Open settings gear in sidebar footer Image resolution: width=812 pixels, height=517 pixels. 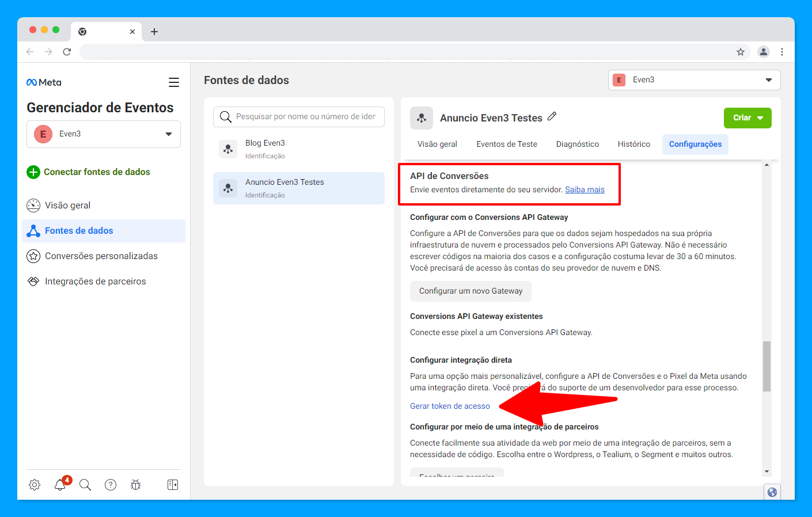(35, 485)
